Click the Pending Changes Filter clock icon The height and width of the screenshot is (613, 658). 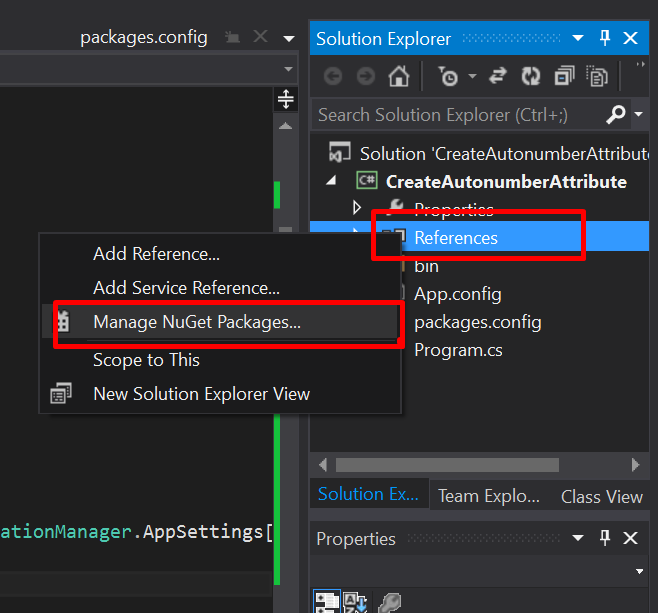[x=449, y=76]
